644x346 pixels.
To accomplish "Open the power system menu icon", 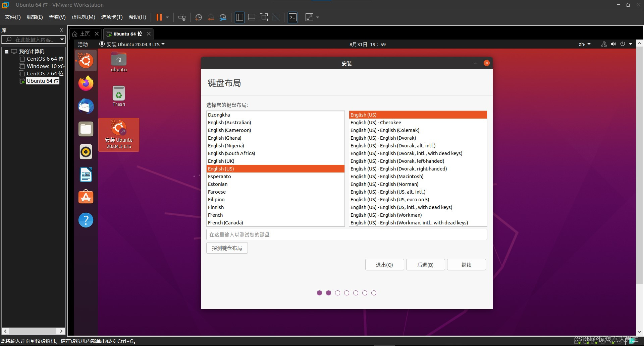I will [623, 44].
